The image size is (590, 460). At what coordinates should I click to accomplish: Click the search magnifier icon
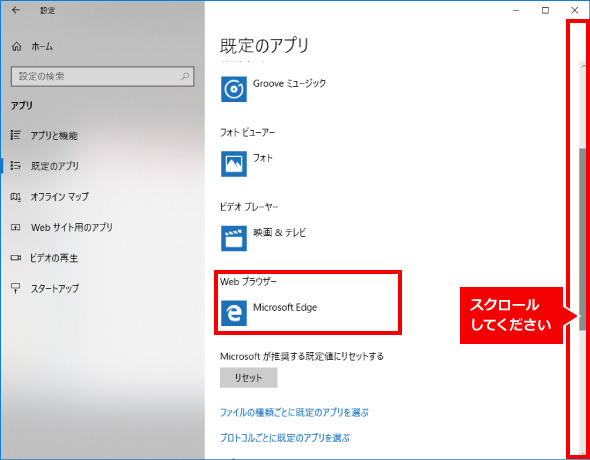point(185,76)
